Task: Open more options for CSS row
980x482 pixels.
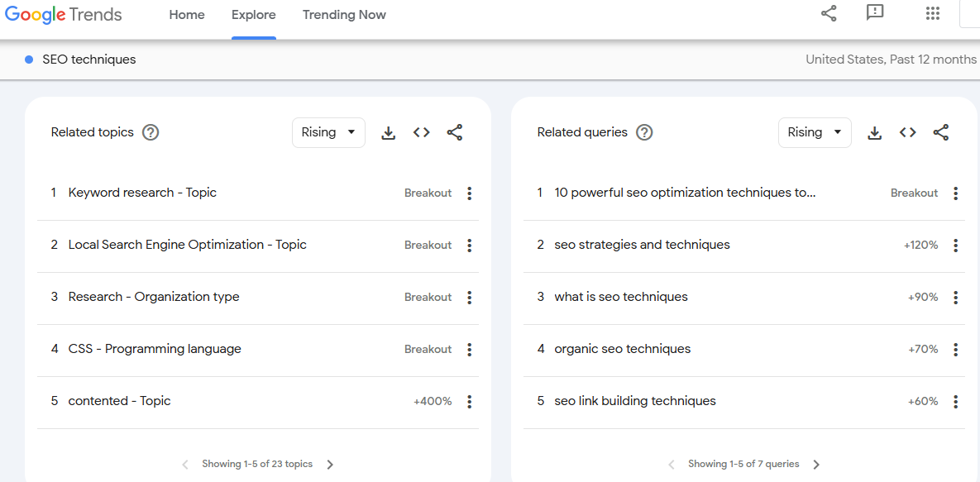Action: coord(470,350)
